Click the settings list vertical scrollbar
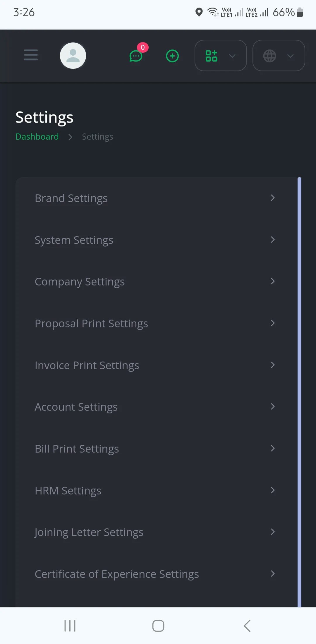 pyautogui.click(x=299, y=380)
